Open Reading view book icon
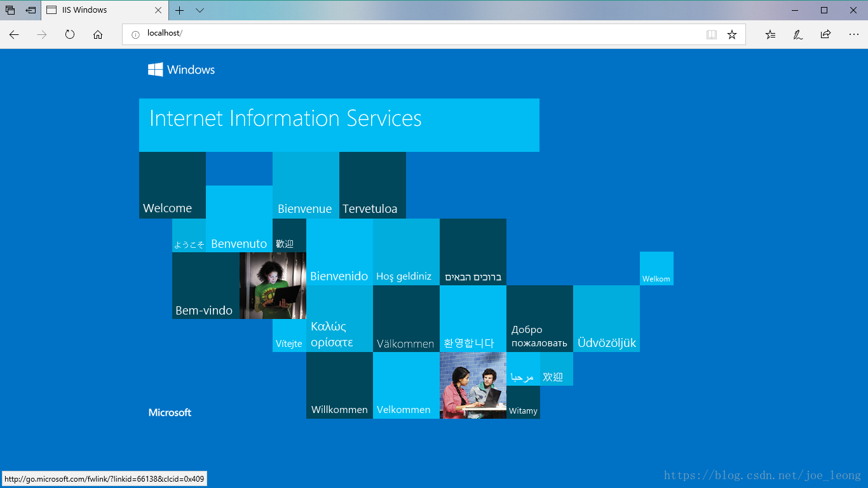 coord(712,34)
